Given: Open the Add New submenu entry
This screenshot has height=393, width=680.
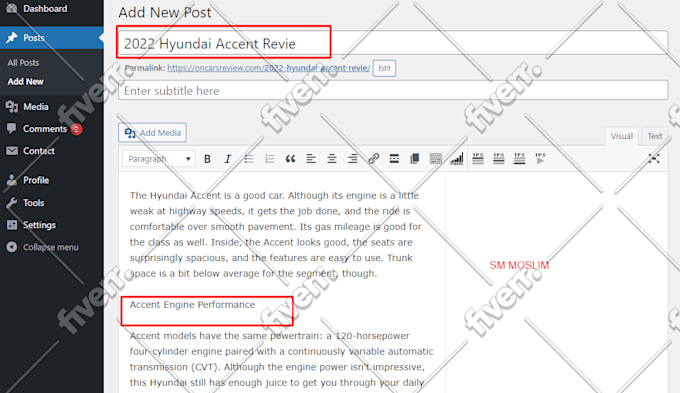Looking at the screenshot, I should coord(26,82).
